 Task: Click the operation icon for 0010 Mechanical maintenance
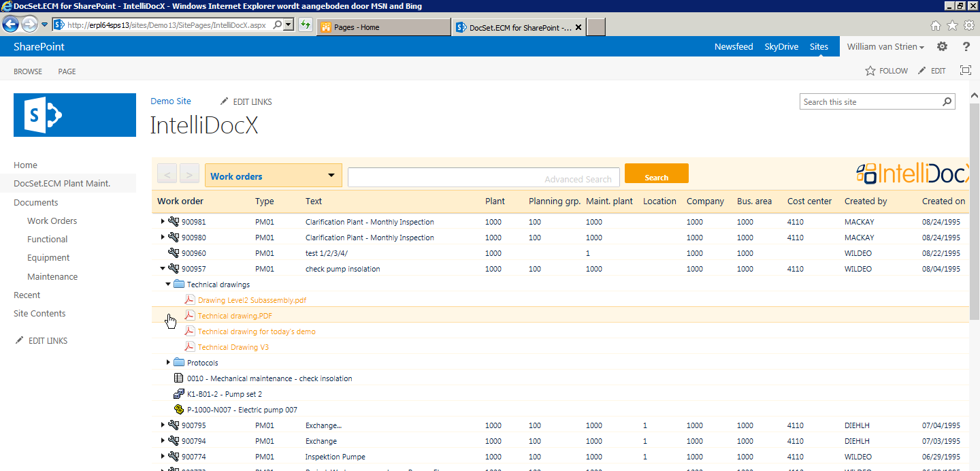177,378
